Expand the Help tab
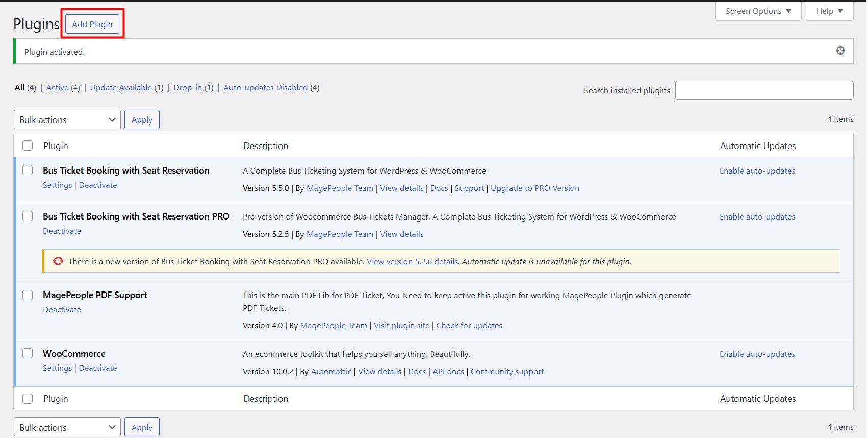 [x=829, y=11]
